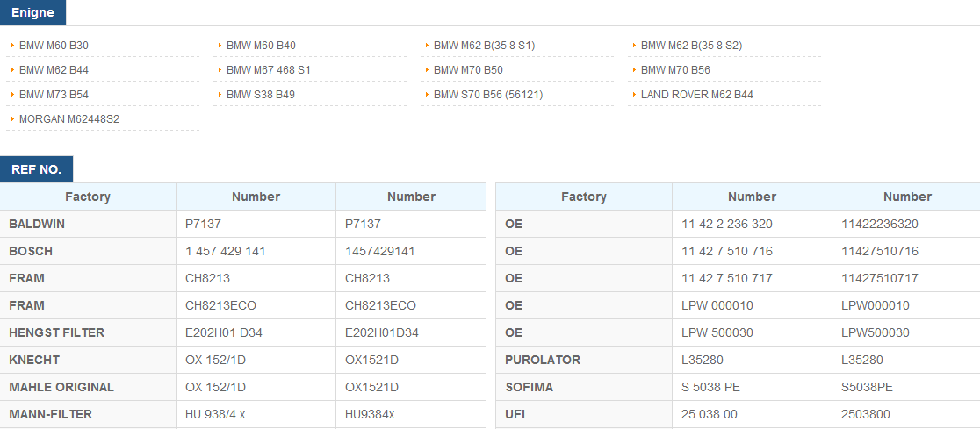Click the BOSCH factory cell
The width and height of the screenshot is (980, 429).
tap(88, 251)
